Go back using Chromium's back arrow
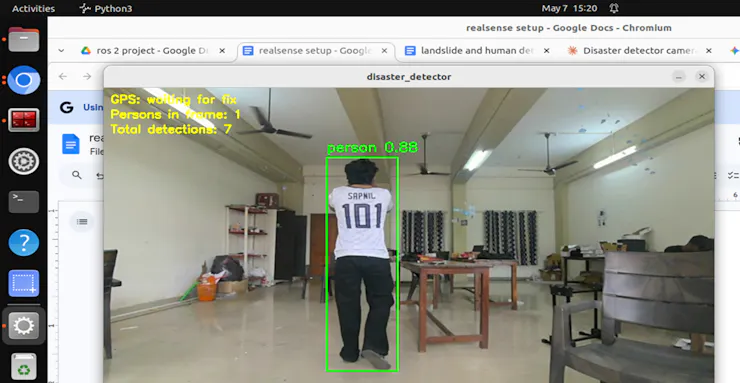 pyautogui.click(x=63, y=76)
